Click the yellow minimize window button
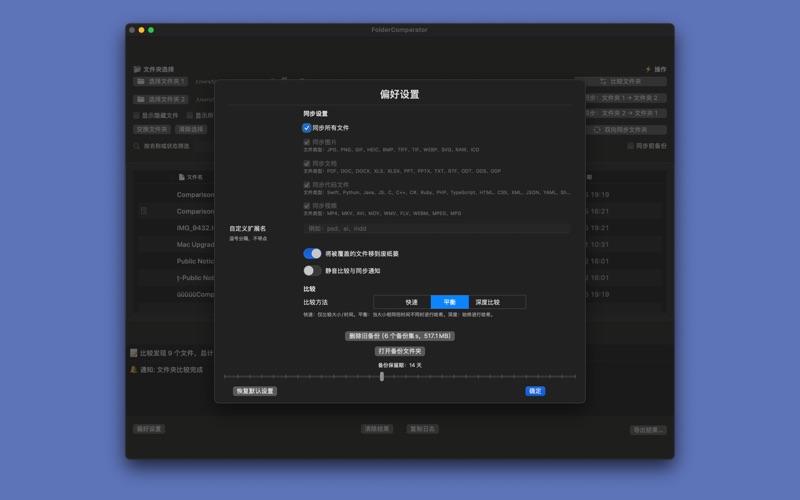Screen dimensions: 800x500 tap(141, 30)
